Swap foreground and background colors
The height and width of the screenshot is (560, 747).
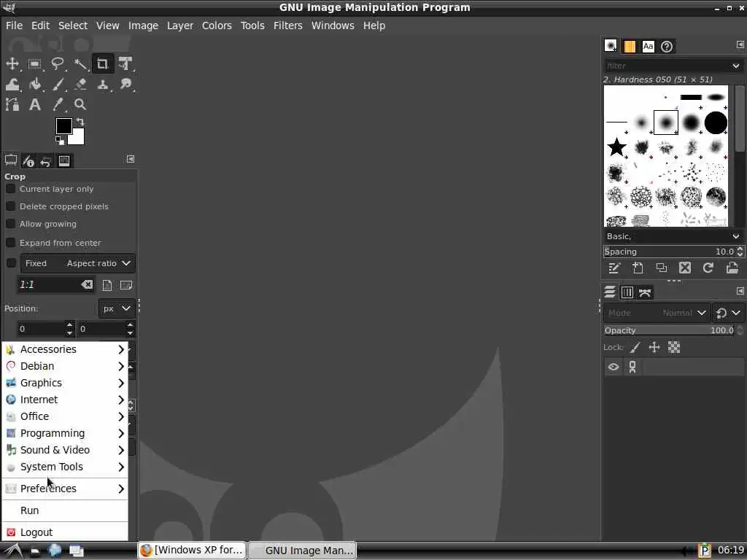point(80,122)
